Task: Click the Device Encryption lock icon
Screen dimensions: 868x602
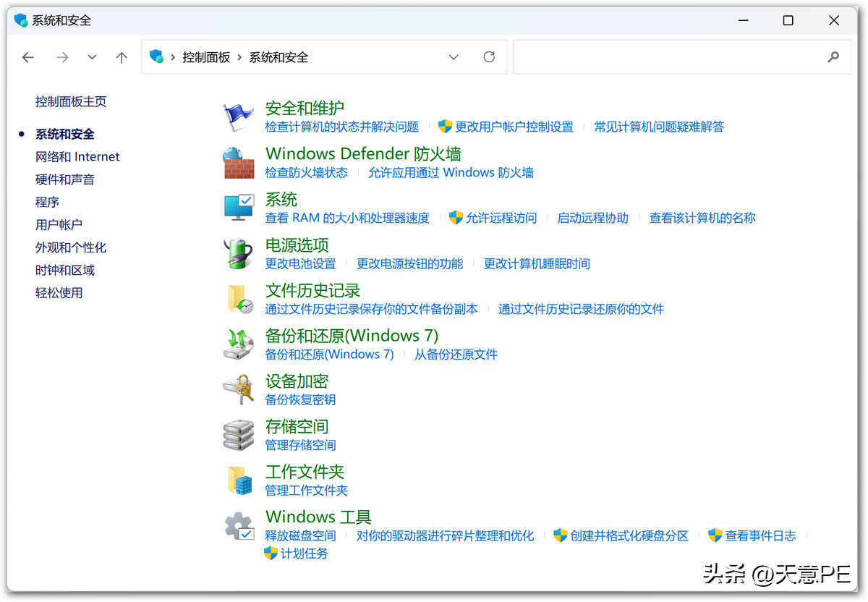Action: tap(238, 389)
